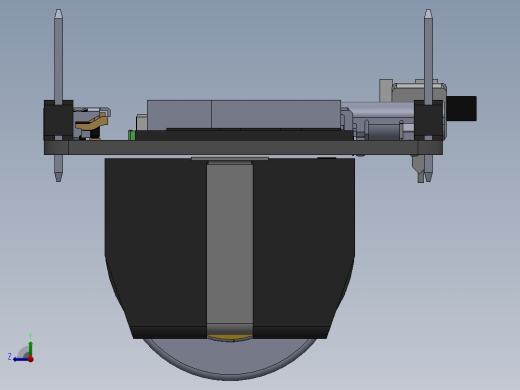The width and height of the screenshot is (520, 390).
Task: Select the yellow segment at the strap's bottom
Action: (230, 338)
